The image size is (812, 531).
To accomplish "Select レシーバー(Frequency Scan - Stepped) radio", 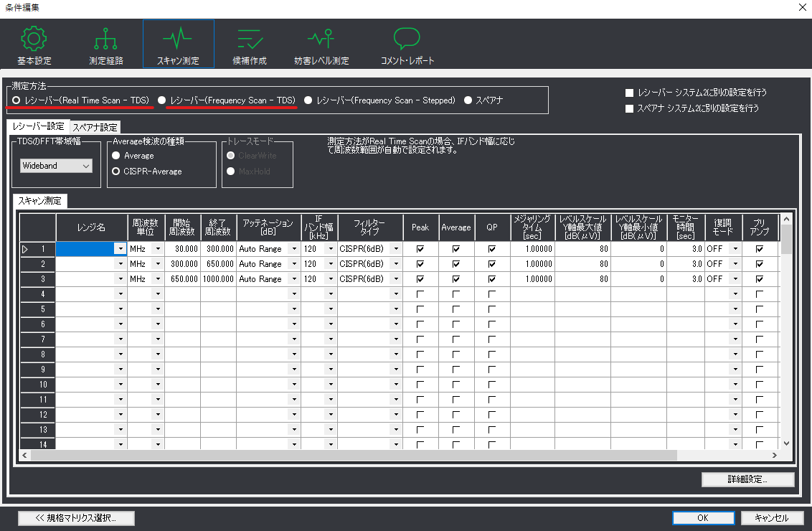I will click(308, 100).
